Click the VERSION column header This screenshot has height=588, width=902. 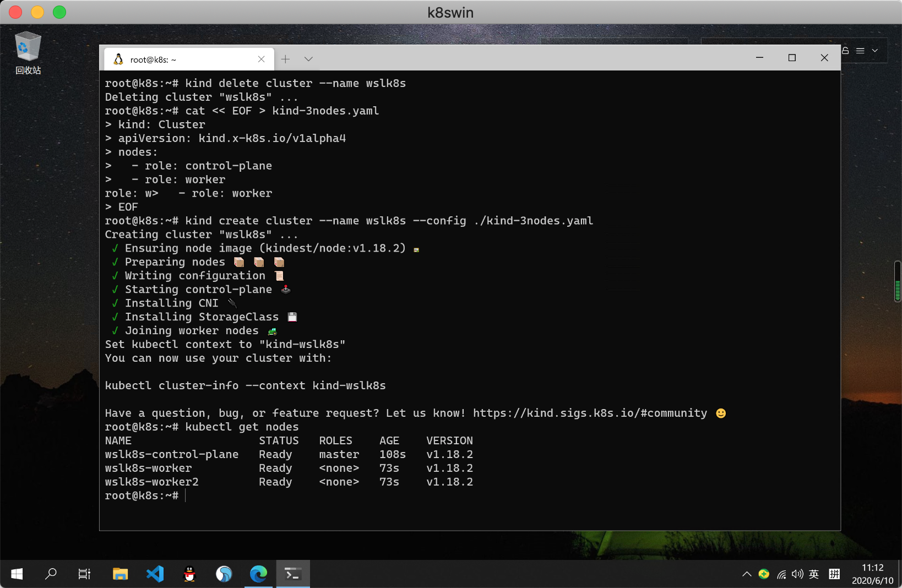(x=449, y=440)
